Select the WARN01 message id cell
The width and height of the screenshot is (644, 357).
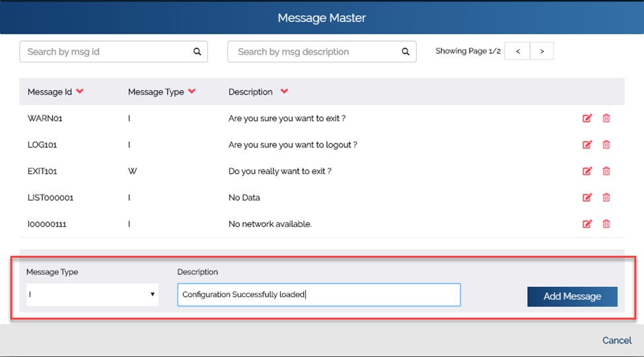point(45,118)
